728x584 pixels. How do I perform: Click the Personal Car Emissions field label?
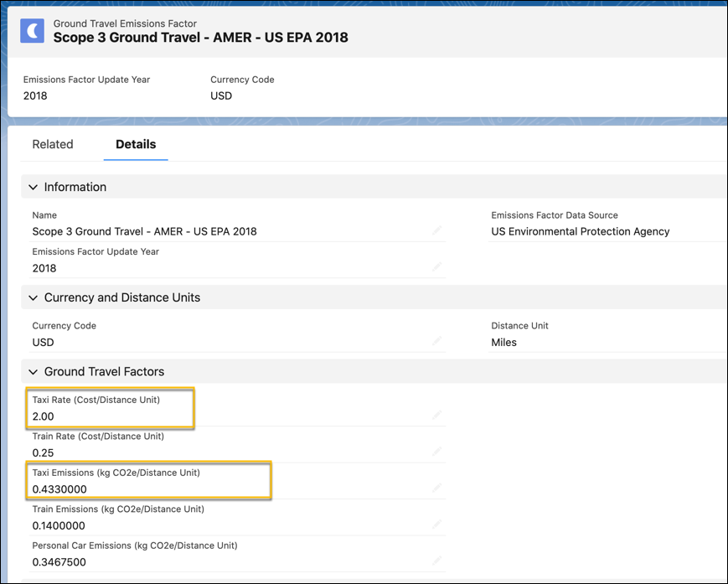[135, 545]
